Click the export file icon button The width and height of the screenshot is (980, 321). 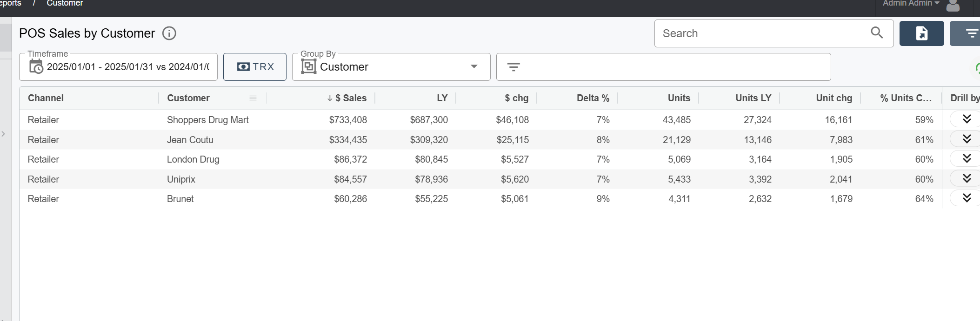point(921,33)
